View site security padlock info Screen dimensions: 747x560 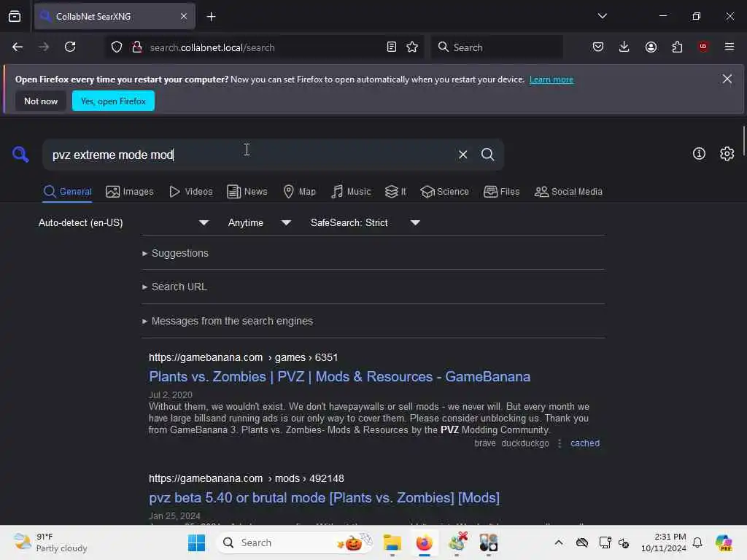point(136,47)
